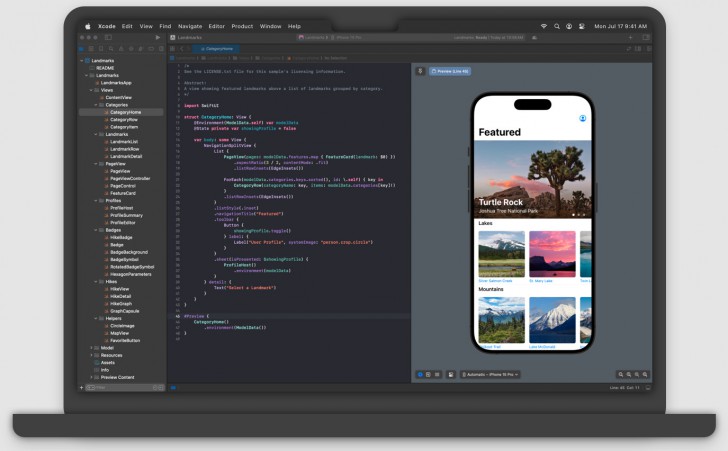Collapse the Badges folder
728x451 pixels.
click(x=96, y=230)
